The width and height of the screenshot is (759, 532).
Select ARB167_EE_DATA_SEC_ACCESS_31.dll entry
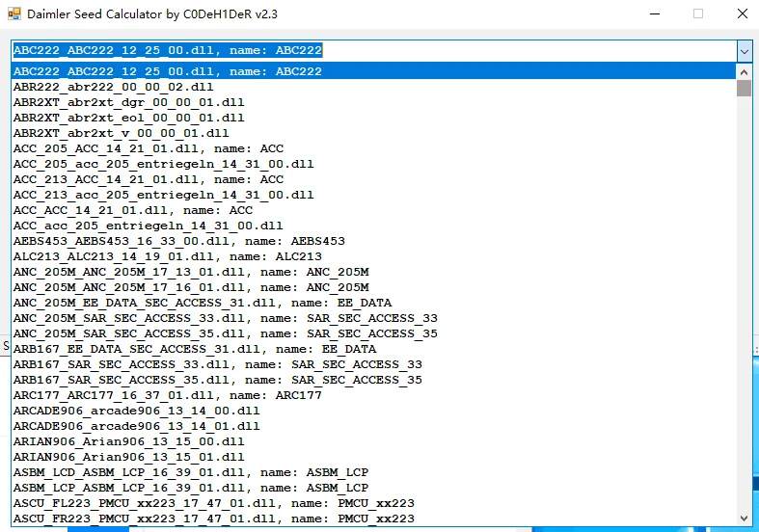pyautogui.click(x=373, y=349)
